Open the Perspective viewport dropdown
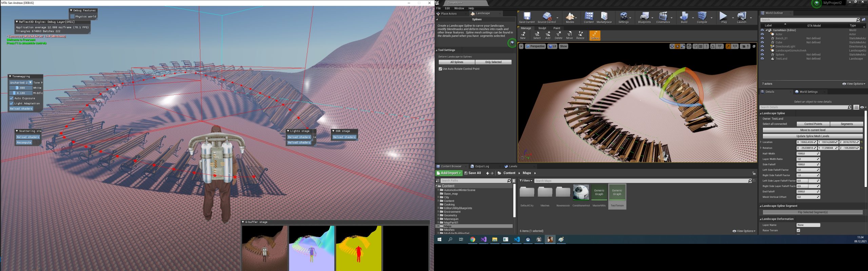This screenshot has width=868, height=271. point(535,46)
